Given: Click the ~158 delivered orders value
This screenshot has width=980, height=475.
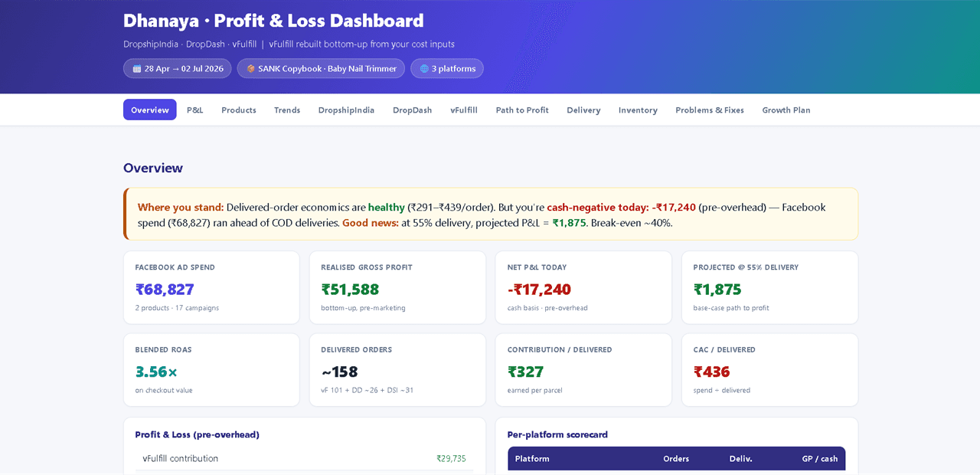Looking at the screenshot, I should point(339,372).
